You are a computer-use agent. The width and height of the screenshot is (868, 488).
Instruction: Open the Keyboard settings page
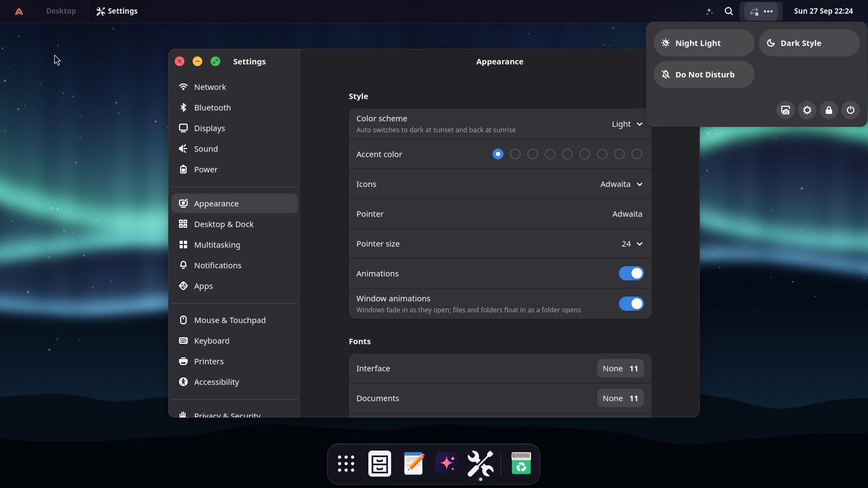pos(234,341)
